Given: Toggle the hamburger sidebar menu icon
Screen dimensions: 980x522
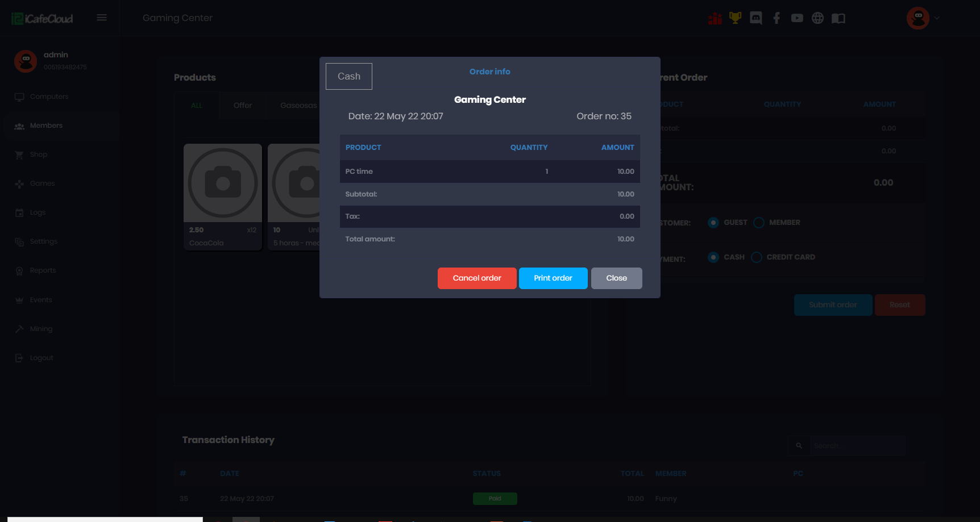Looking at the screenshot, I should click(x=102, y=18).
